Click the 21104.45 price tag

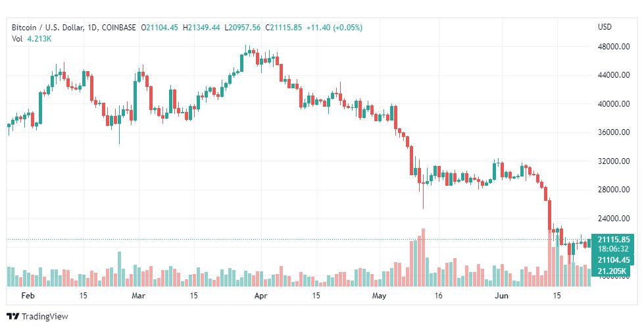(614, 260)
